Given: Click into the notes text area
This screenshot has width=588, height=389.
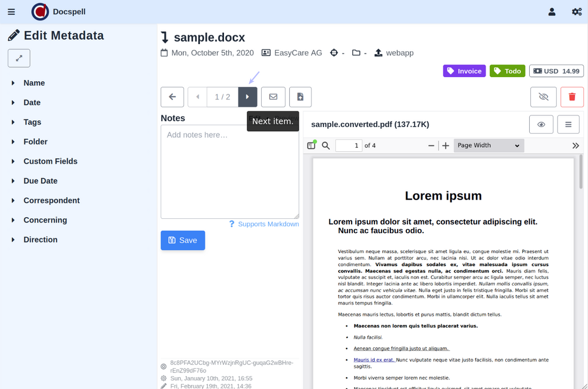Looking at the screenshot, I should pos(229,171).
